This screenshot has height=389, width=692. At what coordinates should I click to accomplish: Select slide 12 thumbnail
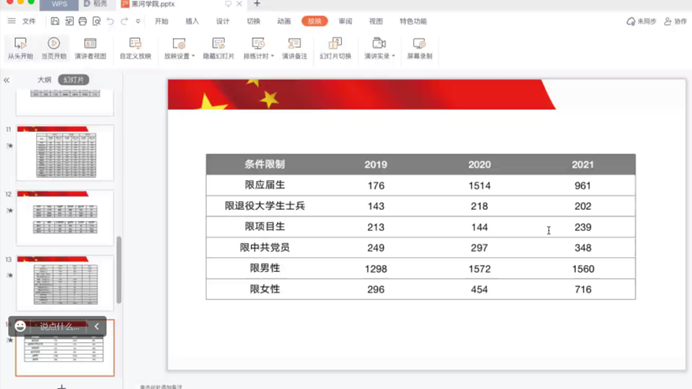coord(65,218)
